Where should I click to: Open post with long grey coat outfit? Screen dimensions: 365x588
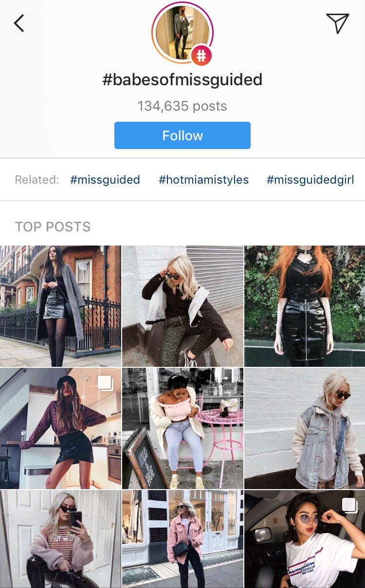click(60, 306)
